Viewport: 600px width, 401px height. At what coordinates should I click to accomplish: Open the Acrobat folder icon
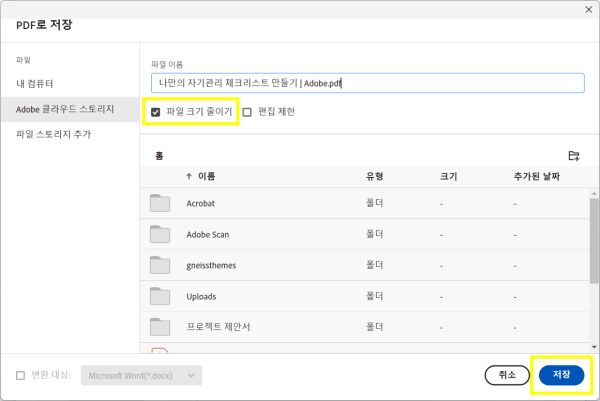click(x=160, y=203)
